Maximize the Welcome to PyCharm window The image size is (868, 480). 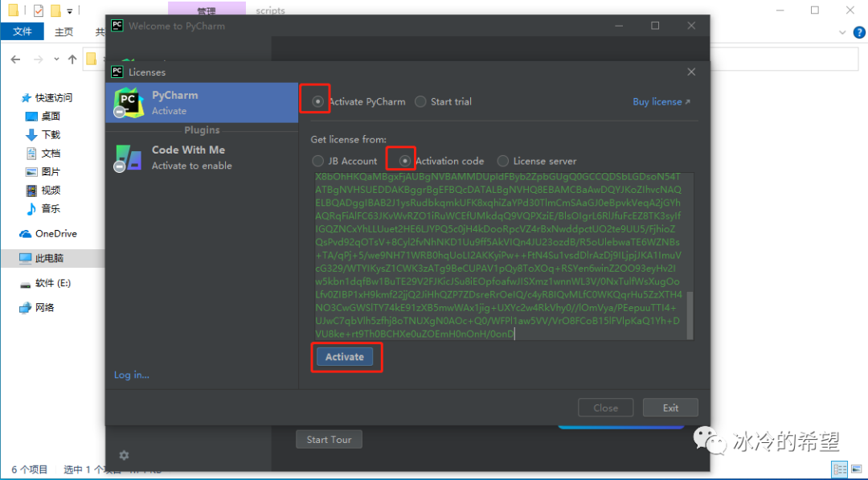(655, 26)
